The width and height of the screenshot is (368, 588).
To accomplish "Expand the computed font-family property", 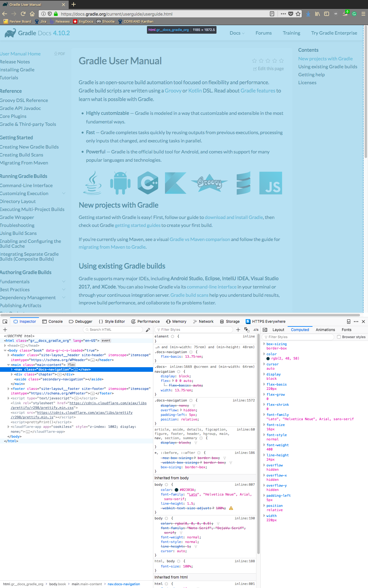I will tap(264, 415).
